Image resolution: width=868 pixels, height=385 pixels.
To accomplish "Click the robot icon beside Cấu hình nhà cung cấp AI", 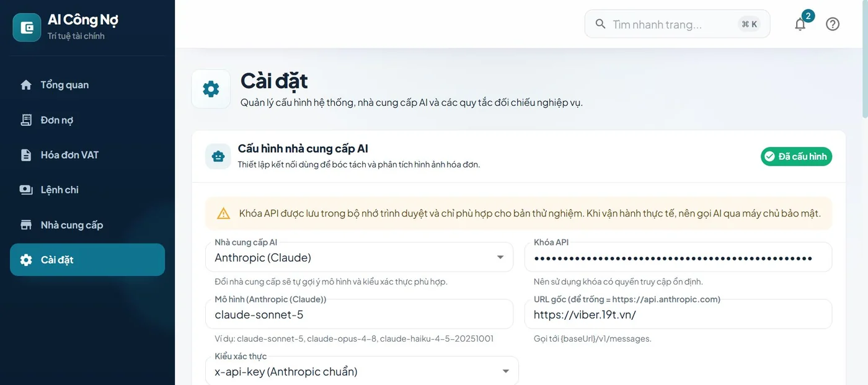I will click(x=218, y=156).
